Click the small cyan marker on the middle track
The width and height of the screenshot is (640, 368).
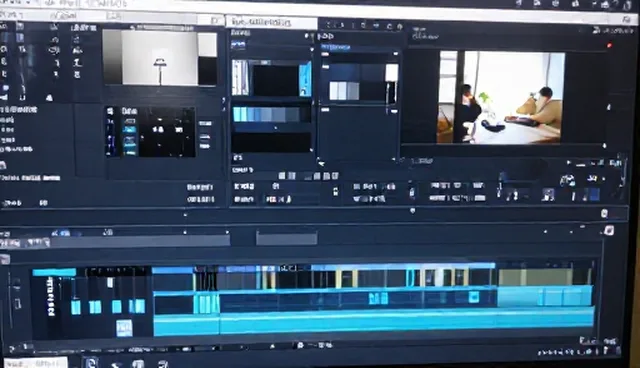(473, 297)
